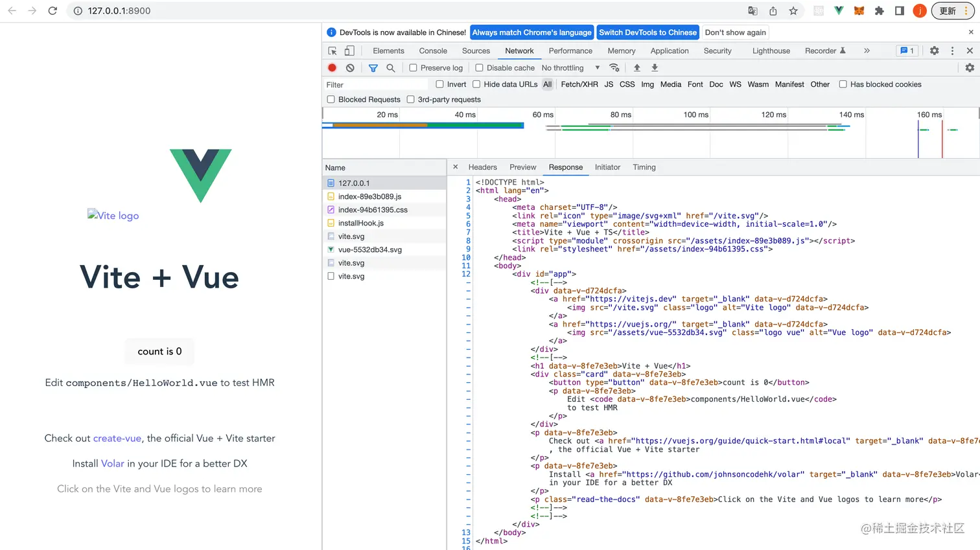
Task: Dismiss the DevTools language infobar
Action: click(x=971, y=32)
